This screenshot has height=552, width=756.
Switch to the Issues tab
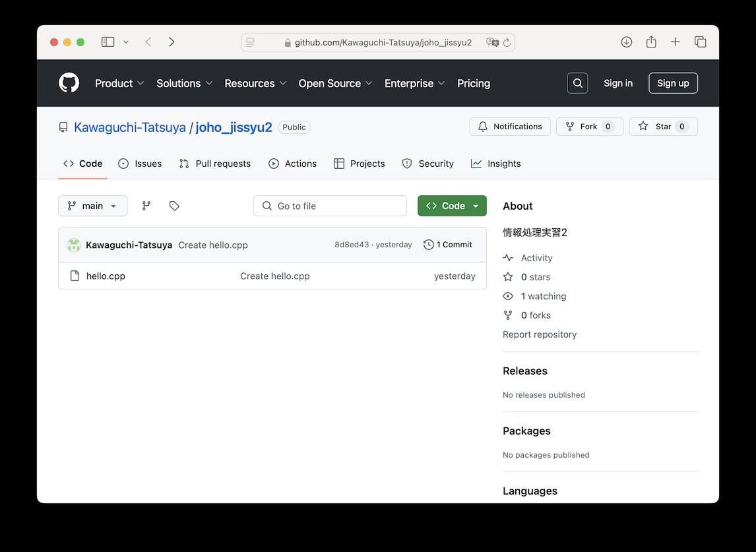(x=140, y=164)
